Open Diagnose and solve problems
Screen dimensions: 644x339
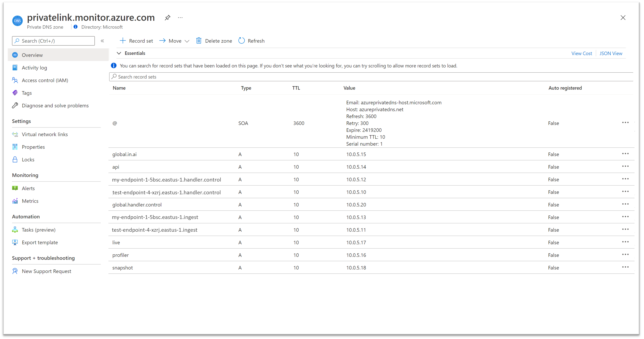(x=55, y=105)
